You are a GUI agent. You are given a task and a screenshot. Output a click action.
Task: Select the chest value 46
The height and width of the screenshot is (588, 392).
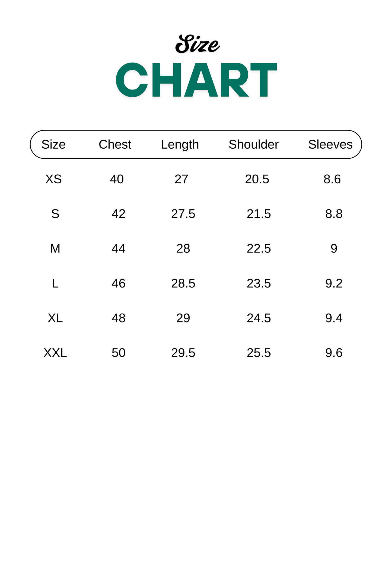click(118, 284)
